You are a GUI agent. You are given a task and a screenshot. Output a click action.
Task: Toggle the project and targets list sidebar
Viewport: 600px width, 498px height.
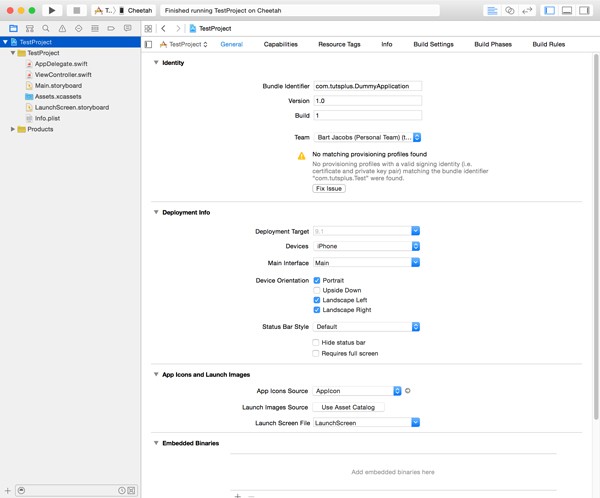148,44
